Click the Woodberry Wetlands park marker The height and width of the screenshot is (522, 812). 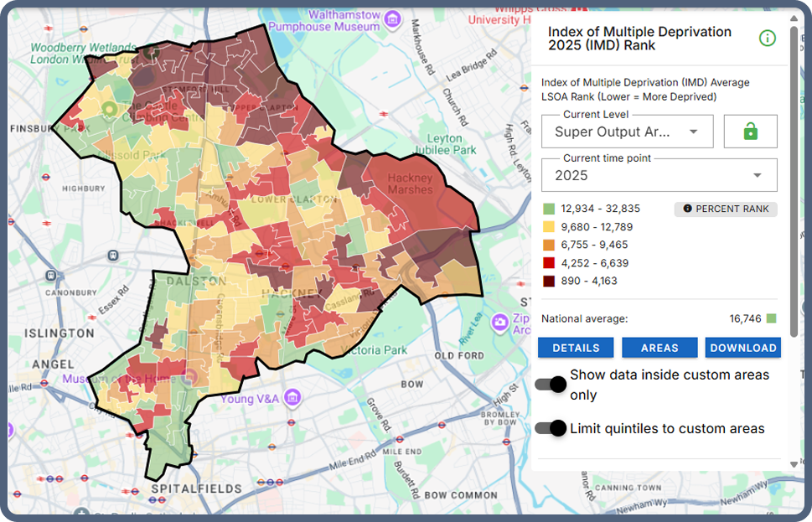tap(151, 50)
